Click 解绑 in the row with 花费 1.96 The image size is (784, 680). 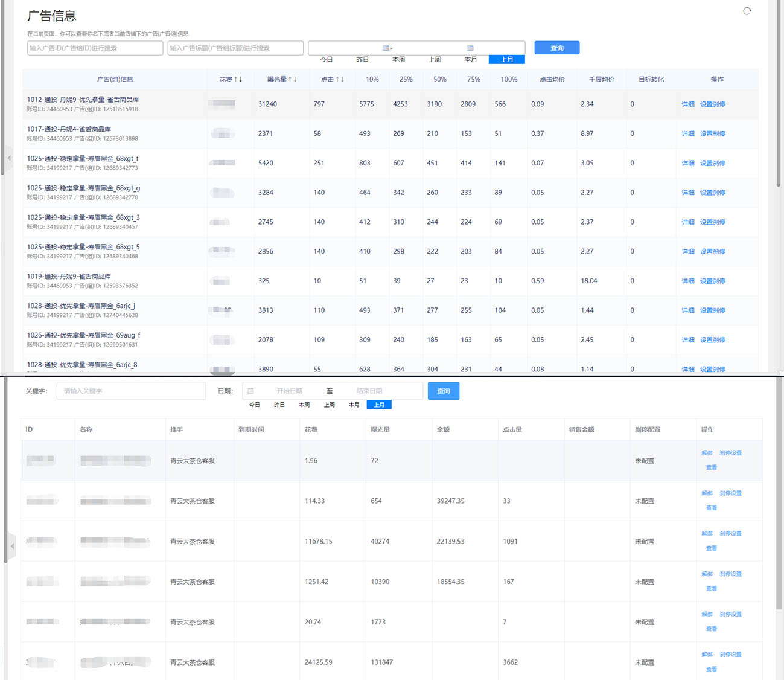click(707, 453)
